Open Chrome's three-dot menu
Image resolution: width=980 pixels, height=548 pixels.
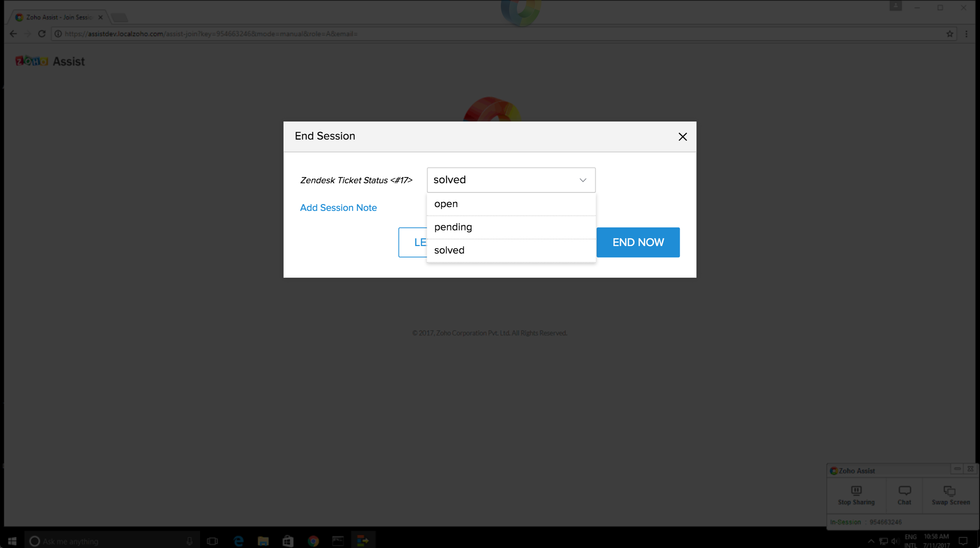point(966,34)
